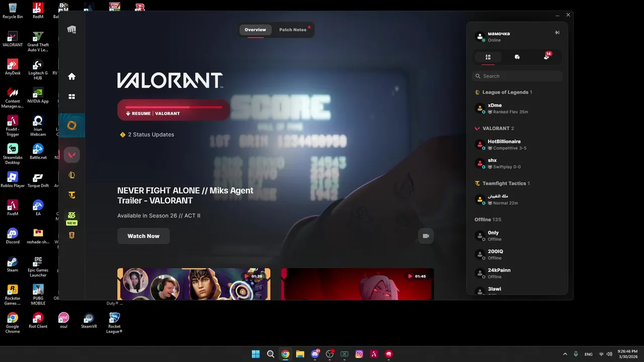Click the camera icon on the trailer banner
Viewport: 644px width, 362px height.
point(426,236)
